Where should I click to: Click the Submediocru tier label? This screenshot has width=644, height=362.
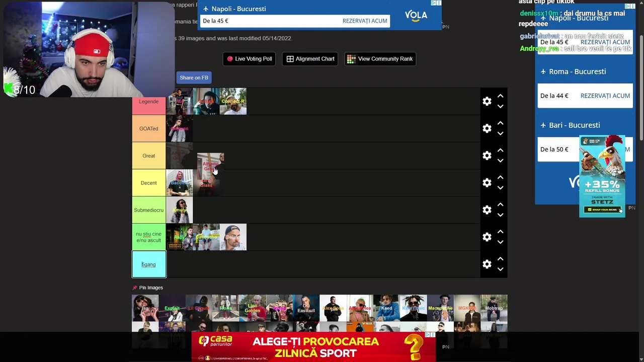[x=148, y=210]
